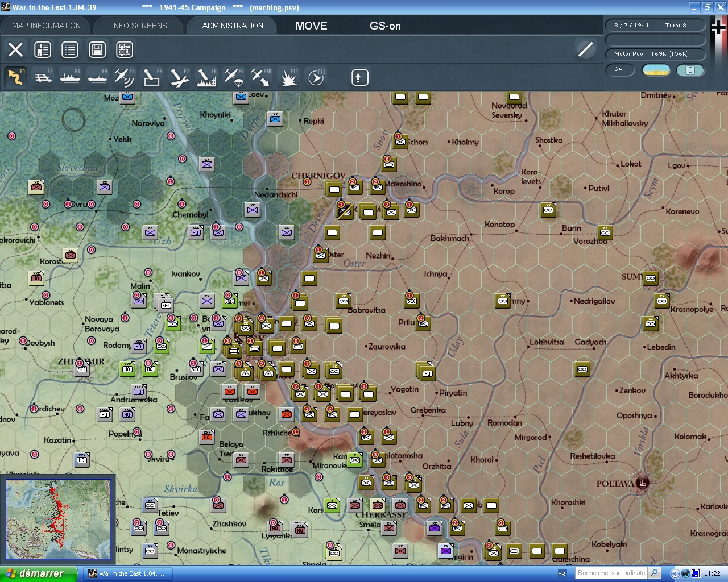Select the unit counter near Zenkov

[582, 369]
